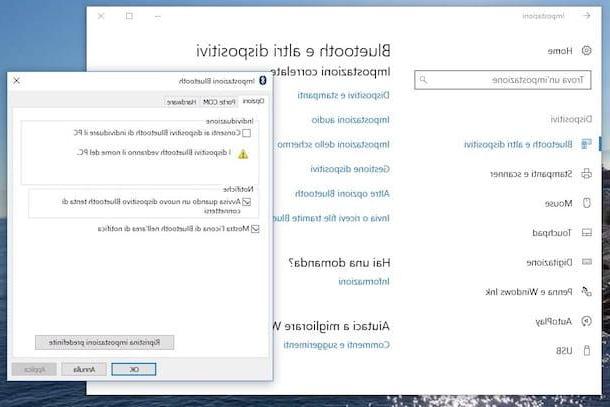The width and height of the screenshot is (610, 407).
Task: Open Gestione dispositivi link
Action: point(350,169)
